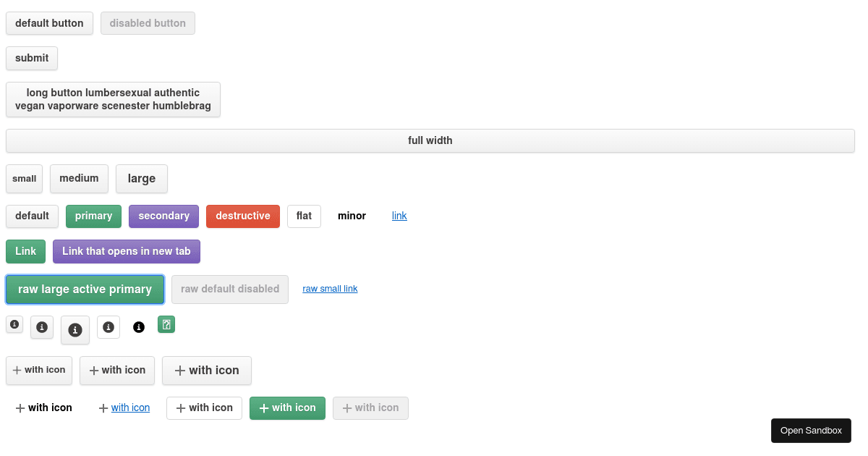Click the outlined flat info icon button
Image resolution: width=868 pixels, height=456 pixels.
[x=108, y=326]
